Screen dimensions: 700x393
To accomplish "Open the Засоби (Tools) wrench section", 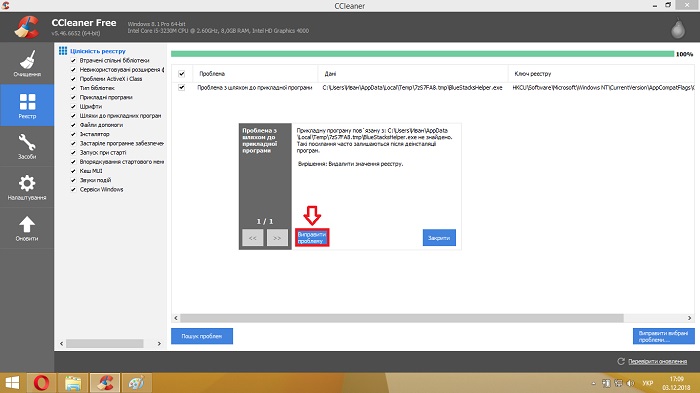I will pos(27,146).
